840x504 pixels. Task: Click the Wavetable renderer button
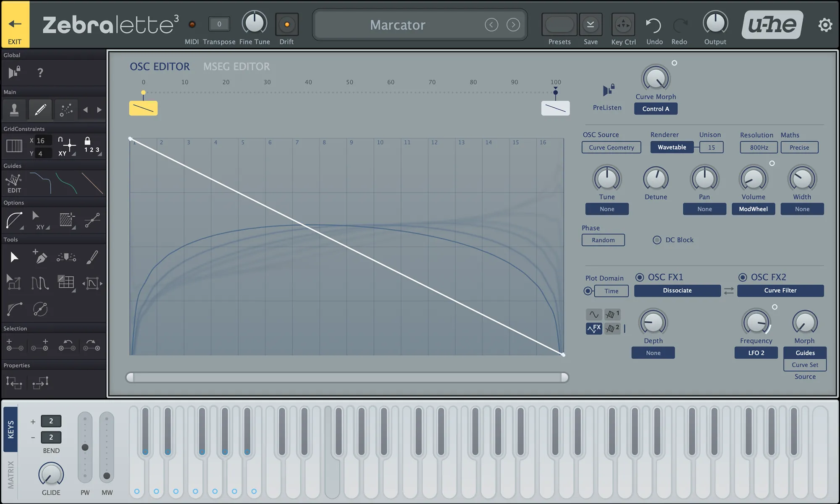pyautogui.click(x=672, y=147)
